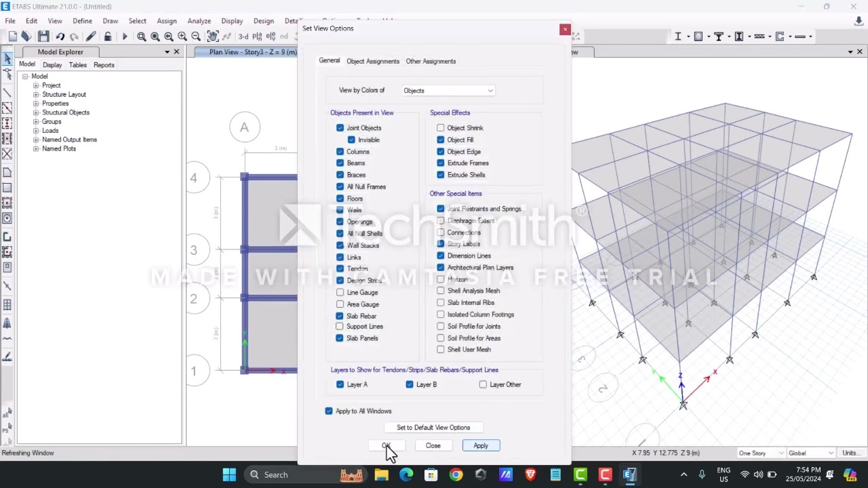Click the 3-d view toolbar button

(243, 37)
